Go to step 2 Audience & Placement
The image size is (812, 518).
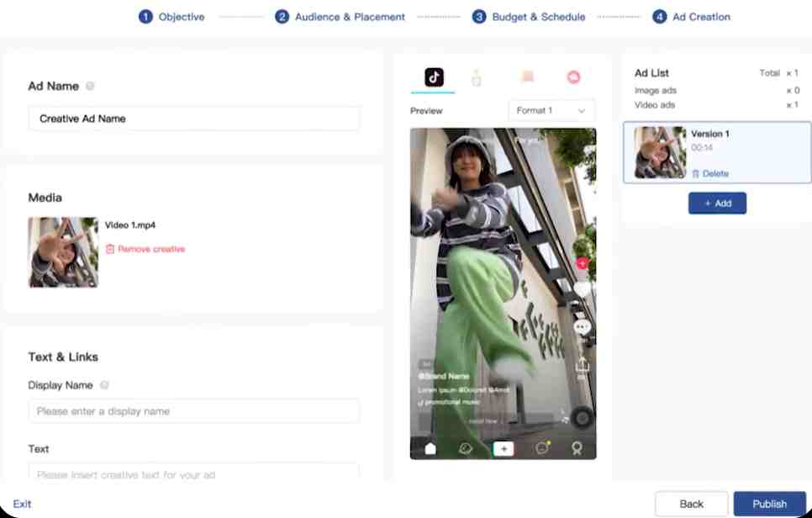click(340, 17)
